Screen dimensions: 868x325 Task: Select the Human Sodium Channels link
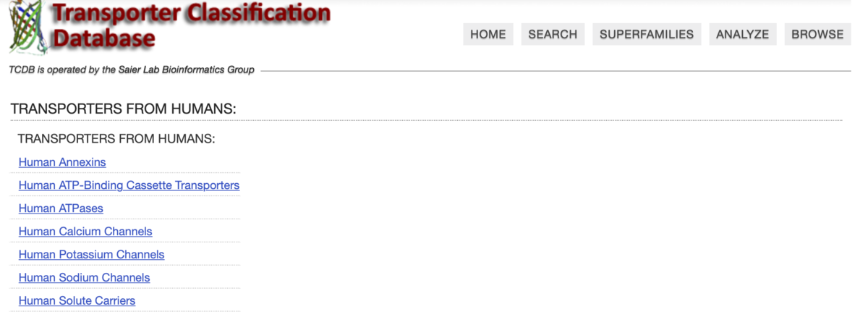click(x=84, y=278)
